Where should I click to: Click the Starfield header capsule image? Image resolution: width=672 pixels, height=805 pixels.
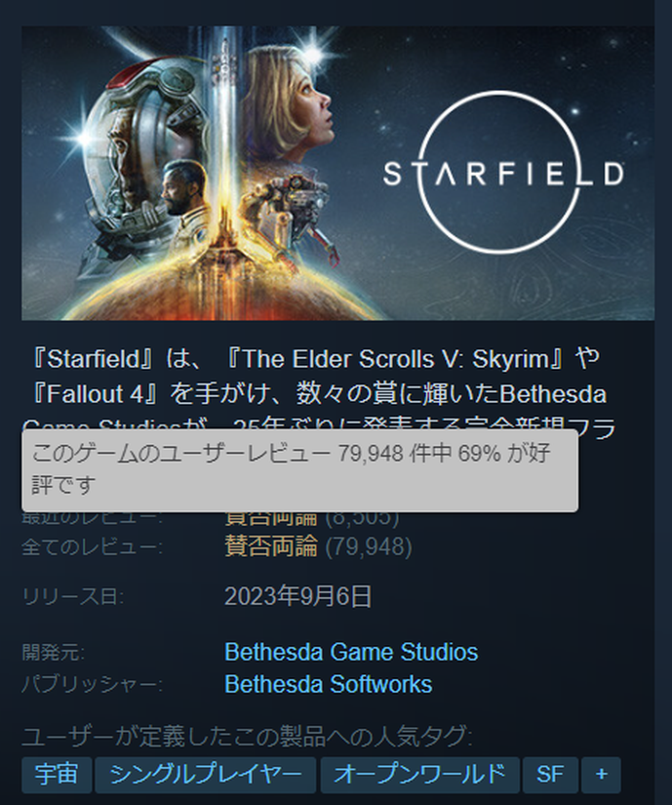click(x=337, y=173)
